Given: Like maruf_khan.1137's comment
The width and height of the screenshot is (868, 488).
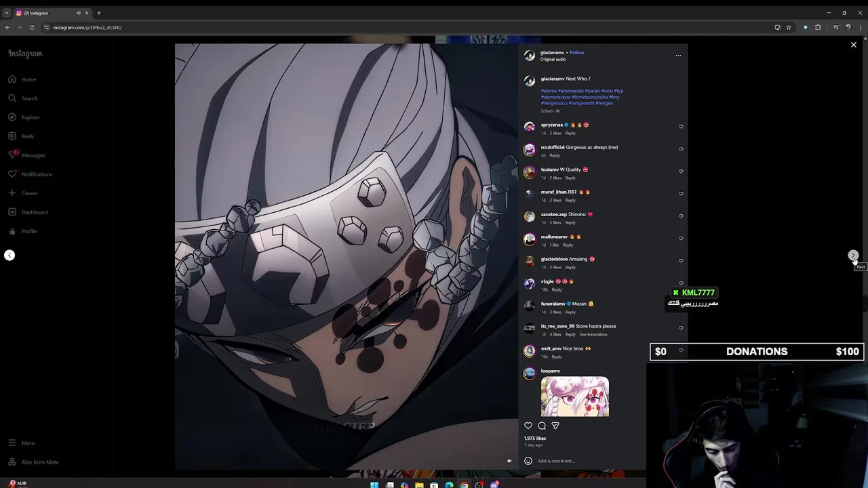Looking at the screenshot, I should click(x=681, y=194).
